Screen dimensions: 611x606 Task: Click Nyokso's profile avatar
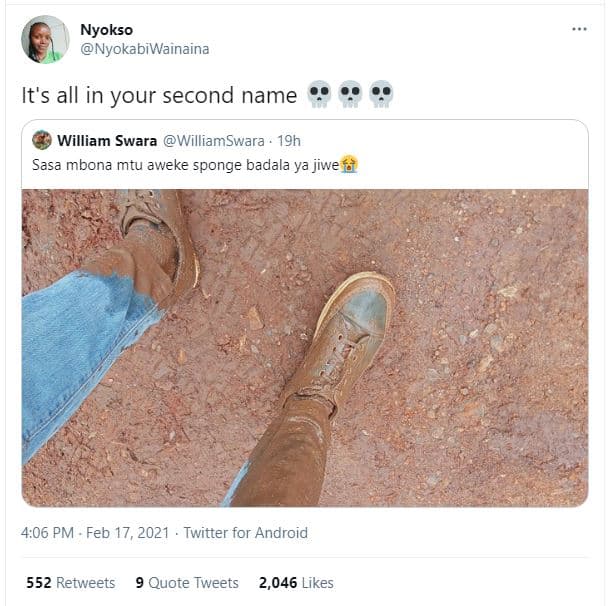click(45, 40)
